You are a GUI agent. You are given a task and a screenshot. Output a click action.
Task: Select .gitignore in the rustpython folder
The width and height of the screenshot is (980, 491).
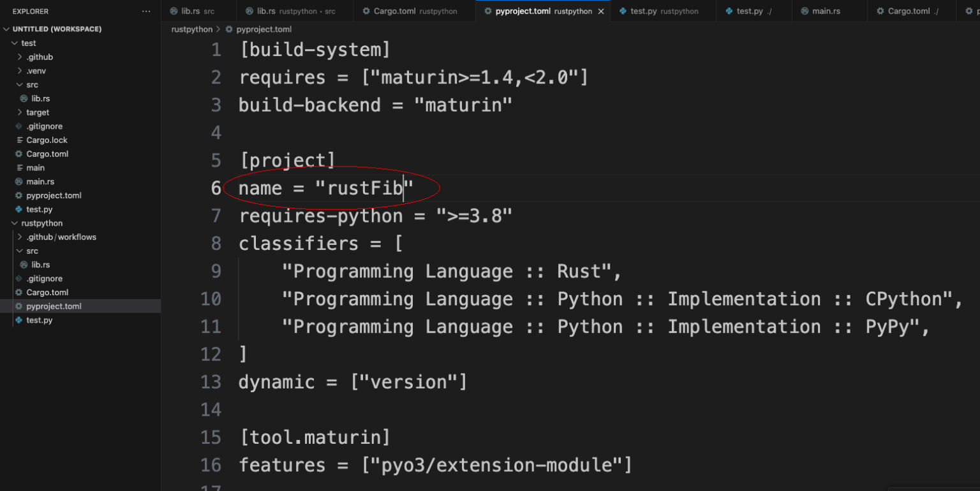(44, 279)
